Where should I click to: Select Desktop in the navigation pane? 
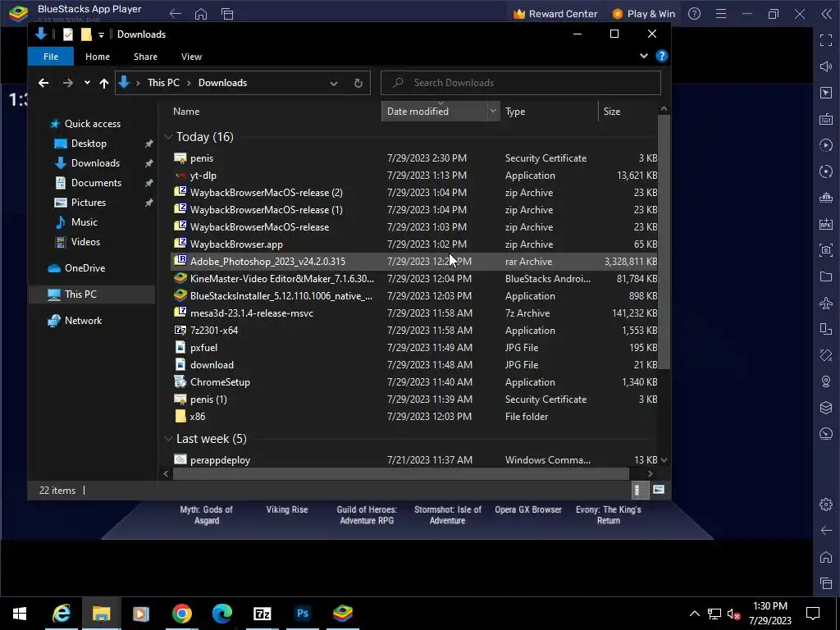(89, 144)
